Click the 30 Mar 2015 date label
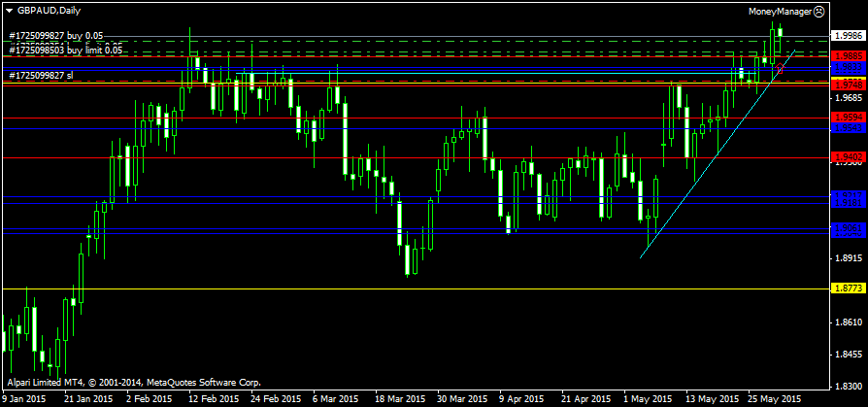Viewport: 868px width, 407px height. coord(462,398)
